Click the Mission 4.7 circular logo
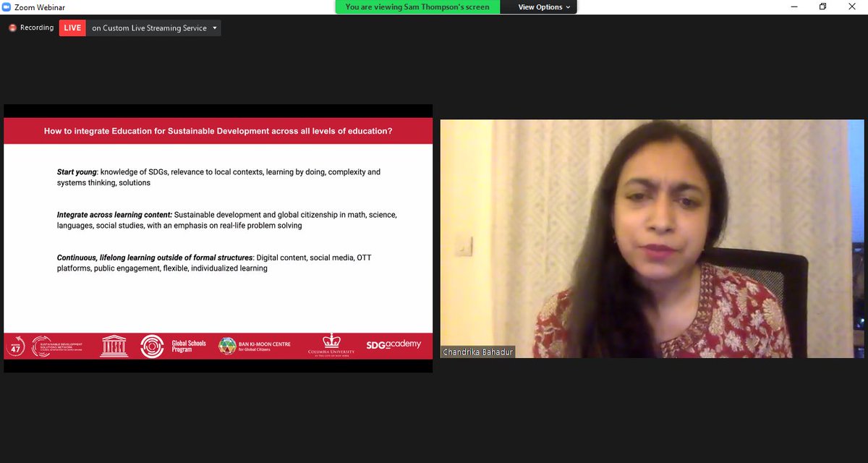This screenshot has width=868, height=463. click(x=16, y=345)
